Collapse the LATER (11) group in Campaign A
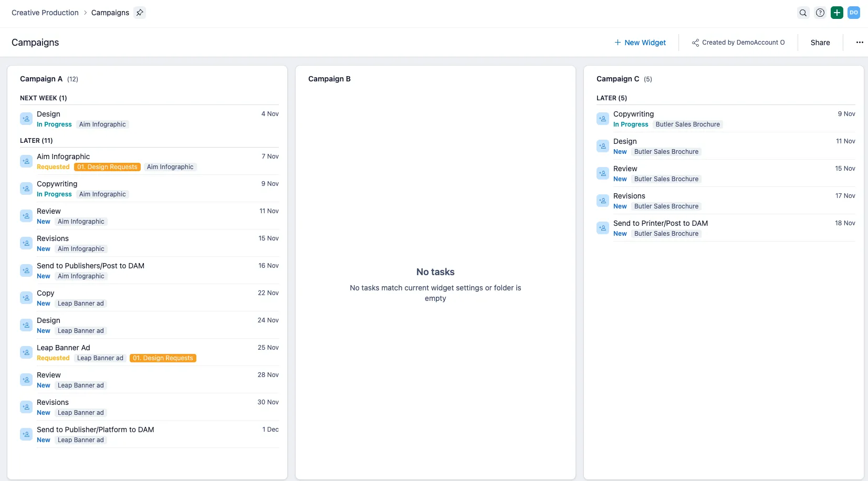 36,141
